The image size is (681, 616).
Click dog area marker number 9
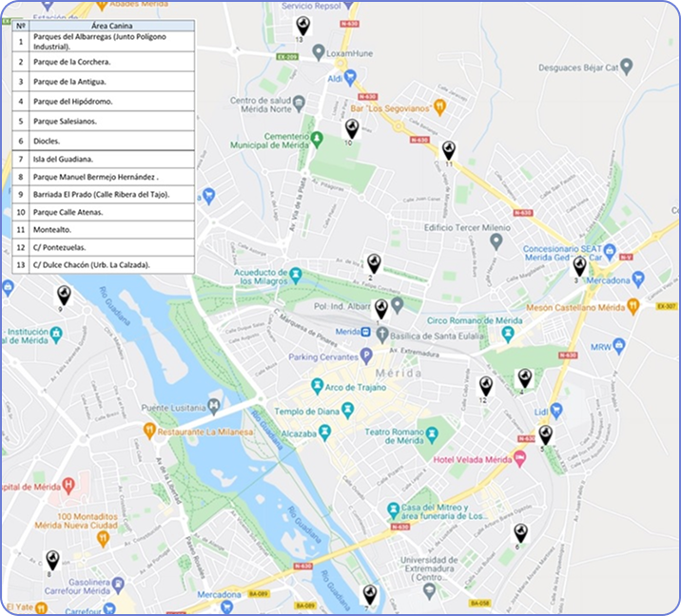[x=64, y=296]
